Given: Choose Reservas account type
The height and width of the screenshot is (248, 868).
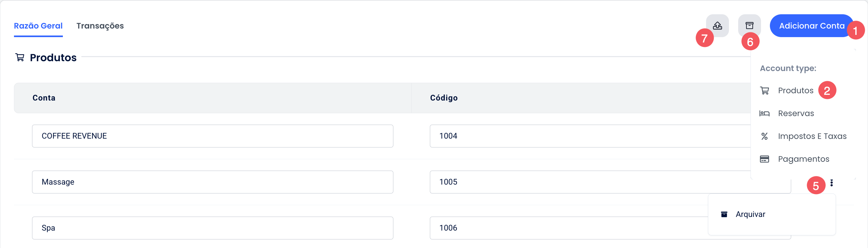Looking at the screenshot, I should pos(796,114).
